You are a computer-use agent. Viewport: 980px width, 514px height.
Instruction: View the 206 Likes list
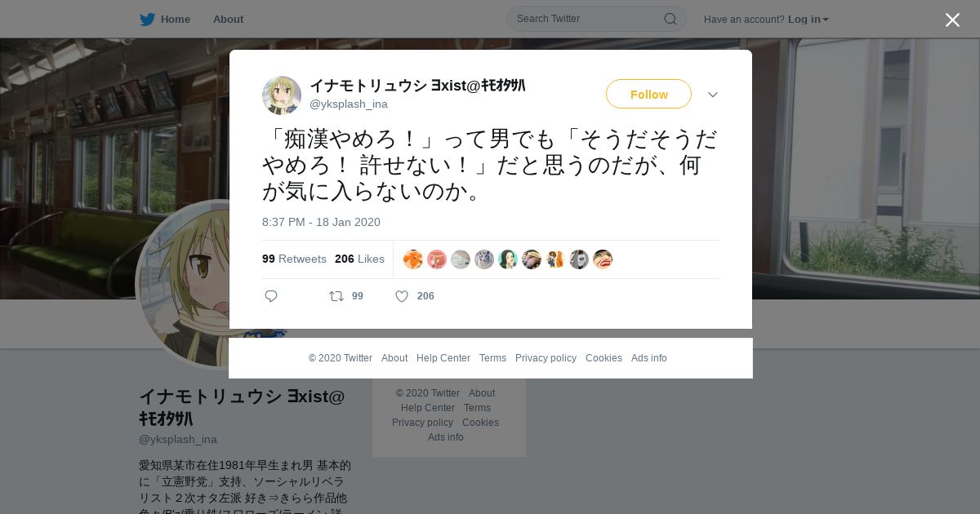[359, 259]
